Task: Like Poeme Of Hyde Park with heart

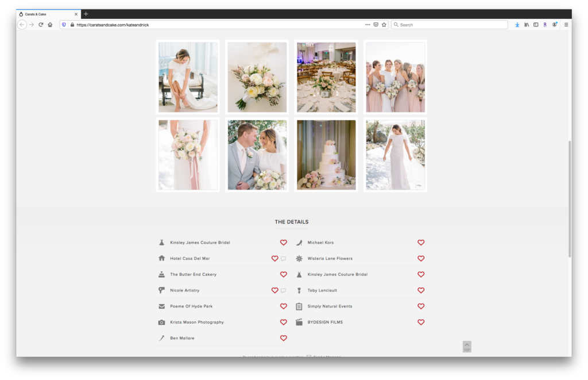Action: pos(284,306)
